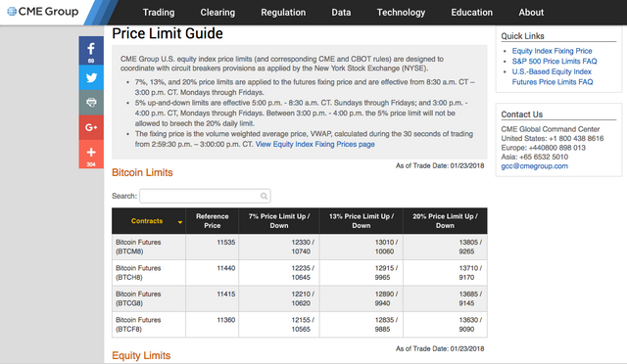
Task: Click the print page icon
Action: tap(91, 103)
